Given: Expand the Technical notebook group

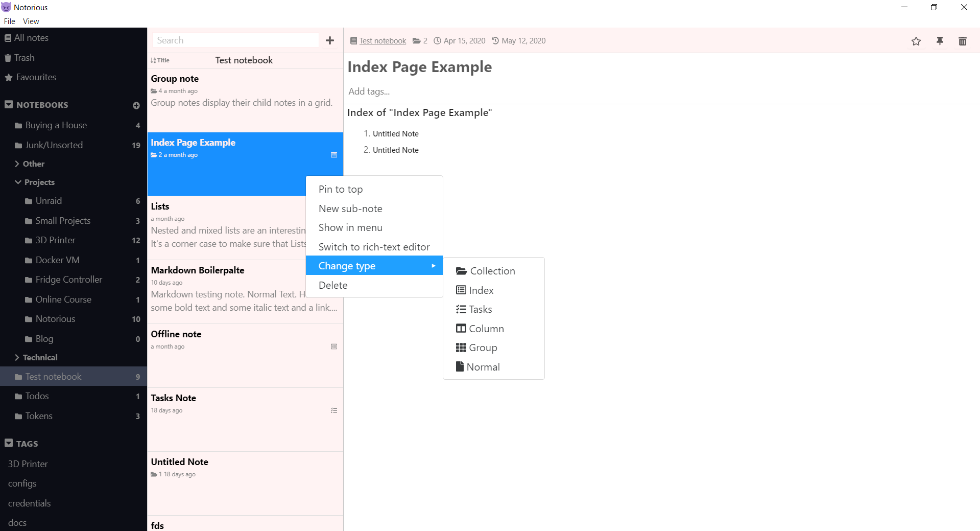Looking at the screenshot, I should click(x=17, y=358).
